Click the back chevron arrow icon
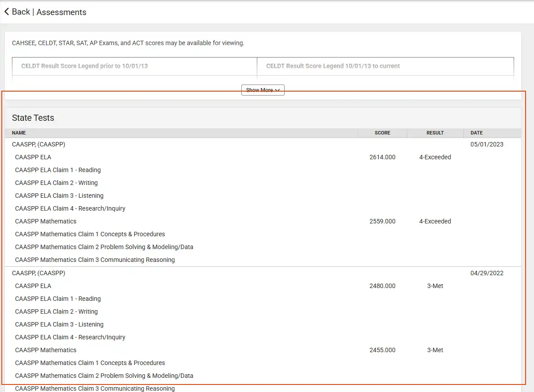Image resolution: width=534 pixels, height=392 pixels. coord(7,12)
